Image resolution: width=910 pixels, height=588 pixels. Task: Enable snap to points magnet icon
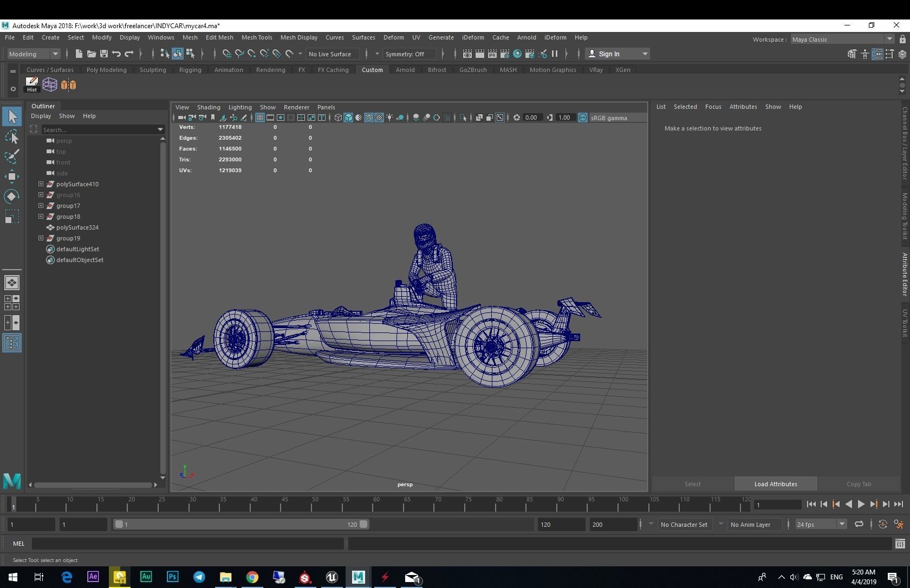tap(252, 54)
